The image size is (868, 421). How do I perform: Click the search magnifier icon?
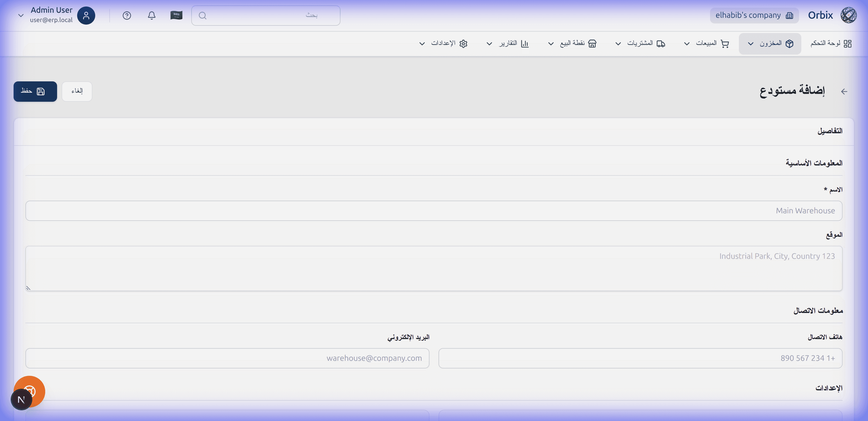coord(203,16)
